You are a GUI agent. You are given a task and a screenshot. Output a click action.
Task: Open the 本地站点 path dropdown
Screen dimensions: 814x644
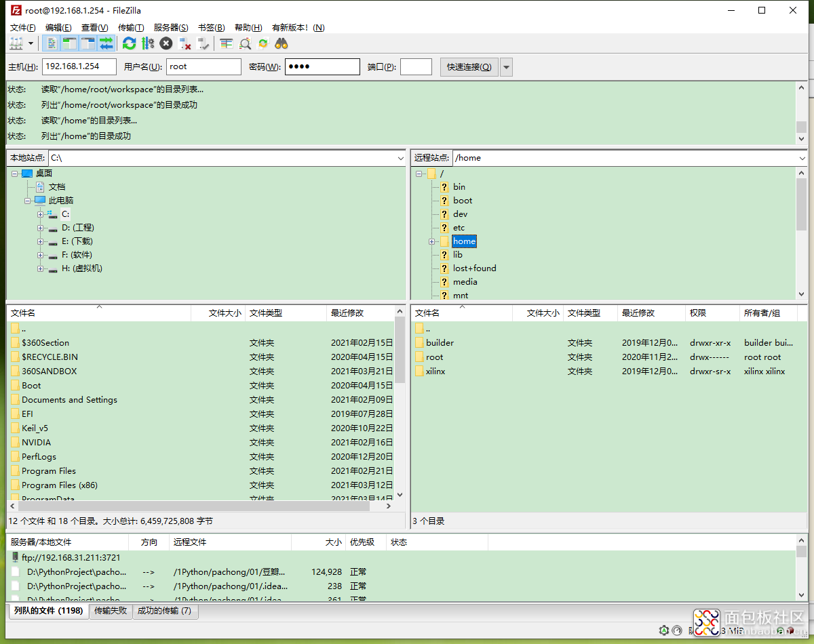[400, 158]
